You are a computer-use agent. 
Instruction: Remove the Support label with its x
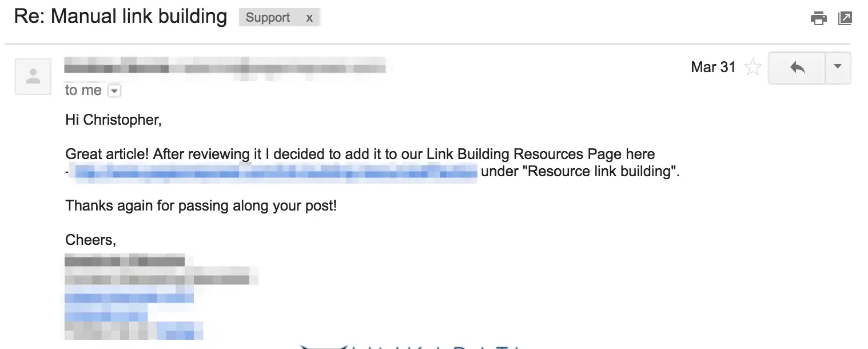(x=309, y=18)
